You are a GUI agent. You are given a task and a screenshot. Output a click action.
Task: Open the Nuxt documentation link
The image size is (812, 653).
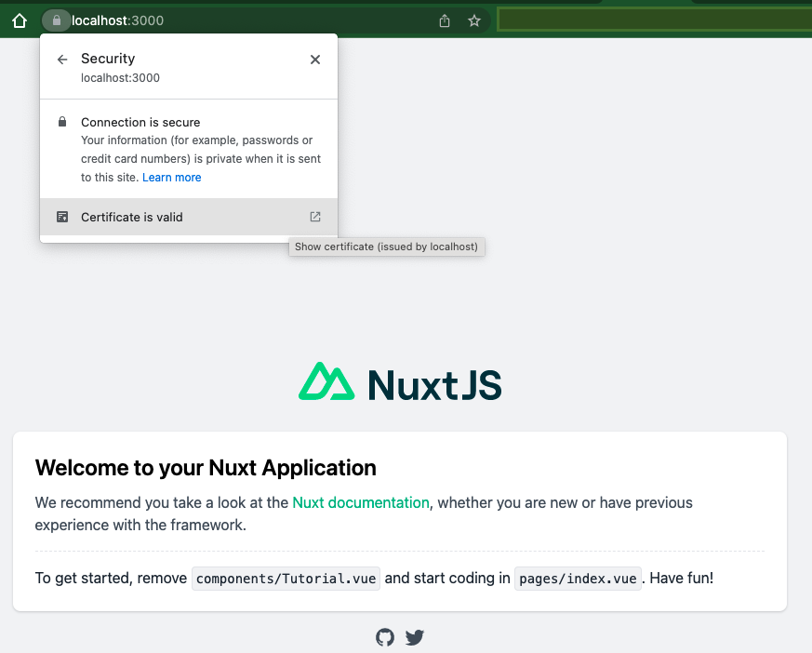coord(361,503)
